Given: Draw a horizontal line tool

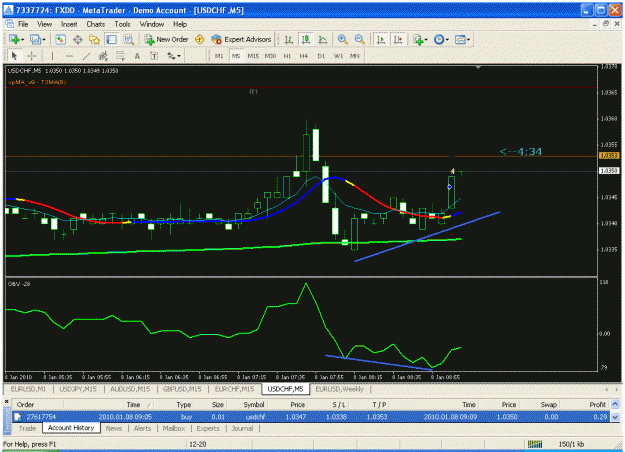Looking at the screenshot, I should (69, 56).
